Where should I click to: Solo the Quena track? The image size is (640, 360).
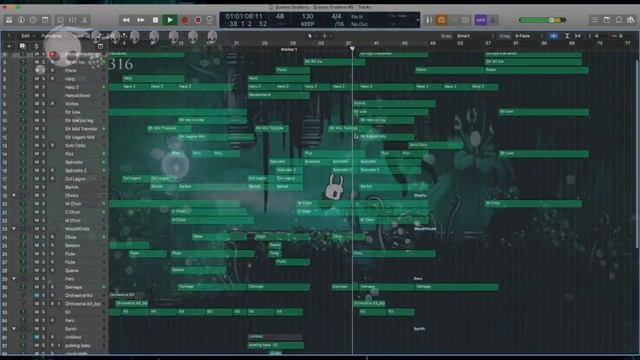pyautogui.click(x=43, y=270)
